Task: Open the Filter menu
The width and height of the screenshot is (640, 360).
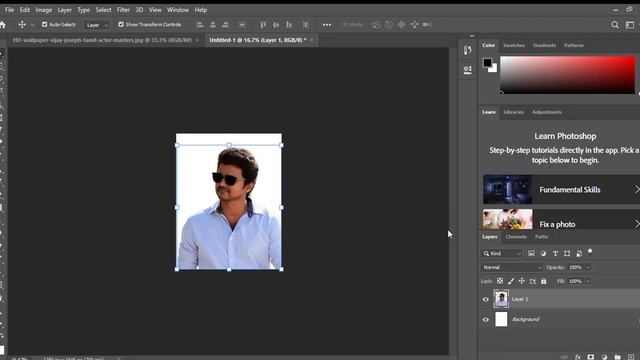Action: coord(123,10)
